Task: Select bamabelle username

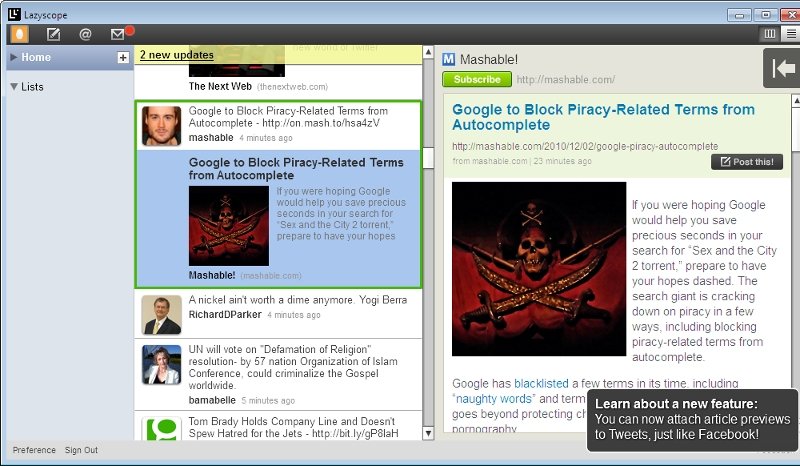Action: click(212, 400)
